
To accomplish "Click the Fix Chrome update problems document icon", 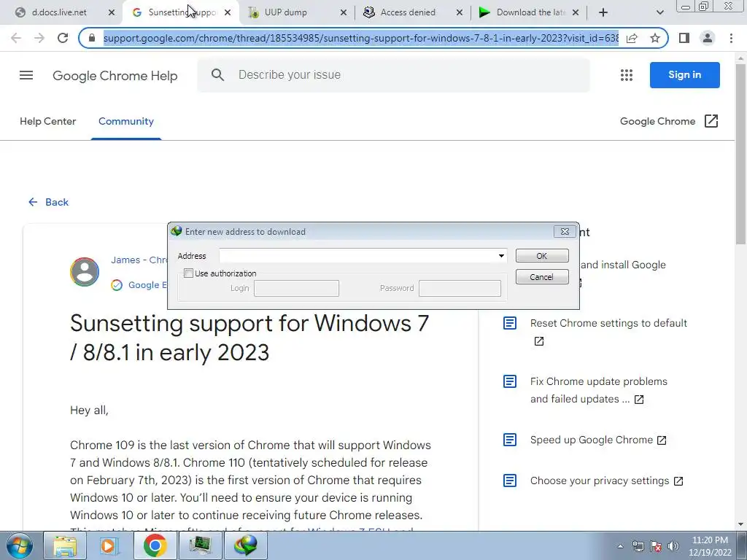I will (510, 381).
